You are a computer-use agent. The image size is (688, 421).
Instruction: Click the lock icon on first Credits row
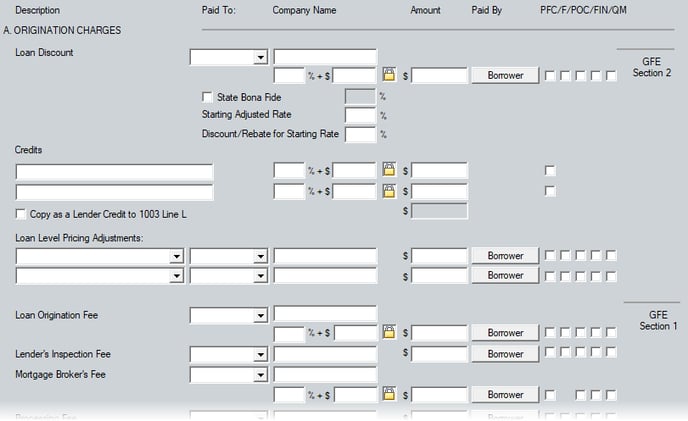[389, 169]
